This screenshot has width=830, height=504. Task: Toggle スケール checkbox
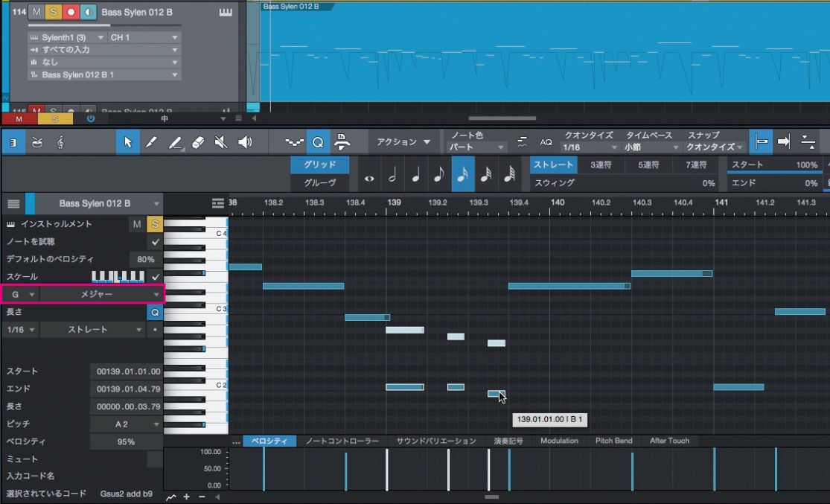click(155, 276)
